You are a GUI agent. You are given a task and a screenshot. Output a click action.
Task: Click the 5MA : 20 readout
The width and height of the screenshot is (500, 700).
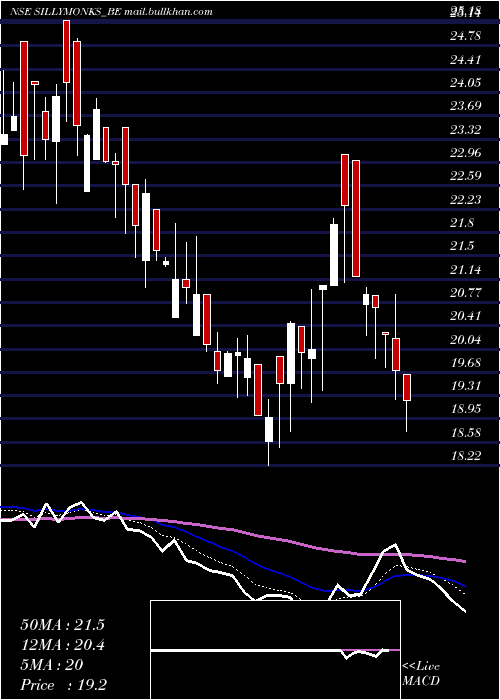(x=52, y=665)
